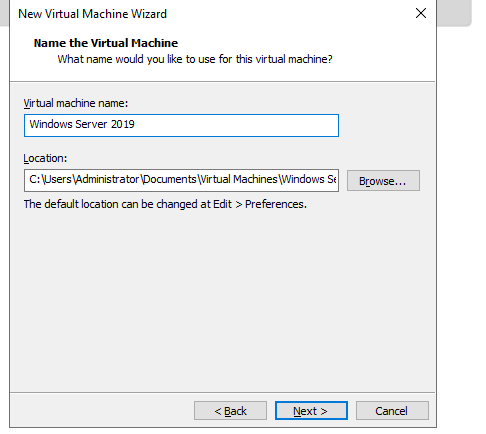Place cursor on "2019" in the name field
486x434 pixels.
click(123, 124)
